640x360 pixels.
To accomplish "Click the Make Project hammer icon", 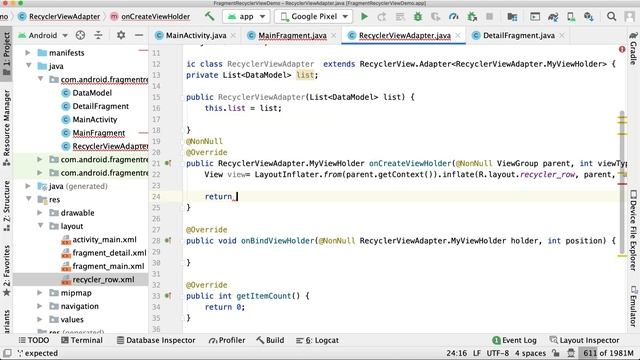I will (209, 16).
